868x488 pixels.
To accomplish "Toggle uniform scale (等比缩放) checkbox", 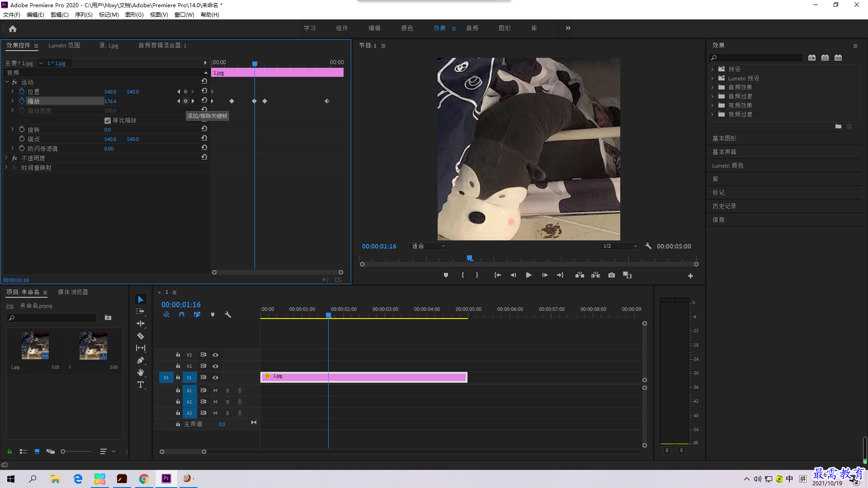I will click(x=108, y=120).
